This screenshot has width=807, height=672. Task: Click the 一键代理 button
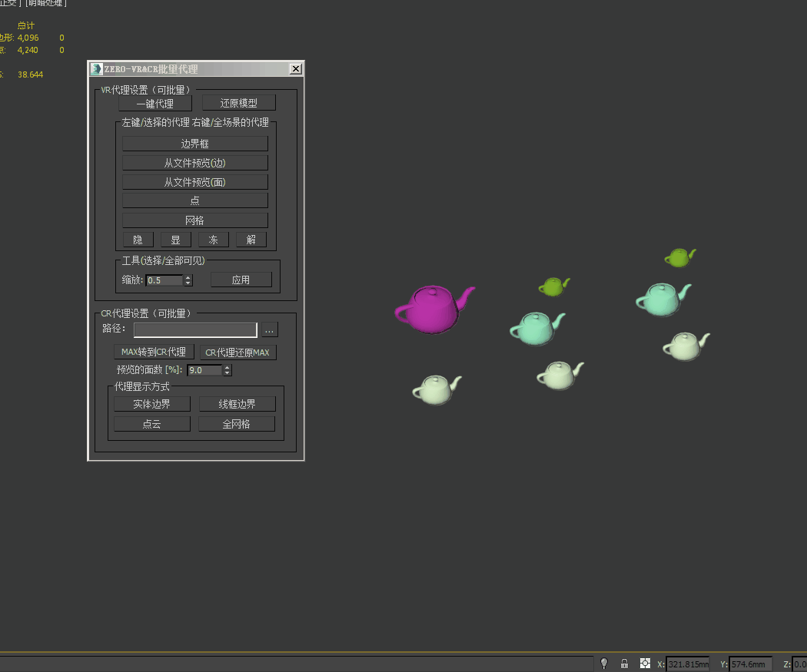[155, 104]
